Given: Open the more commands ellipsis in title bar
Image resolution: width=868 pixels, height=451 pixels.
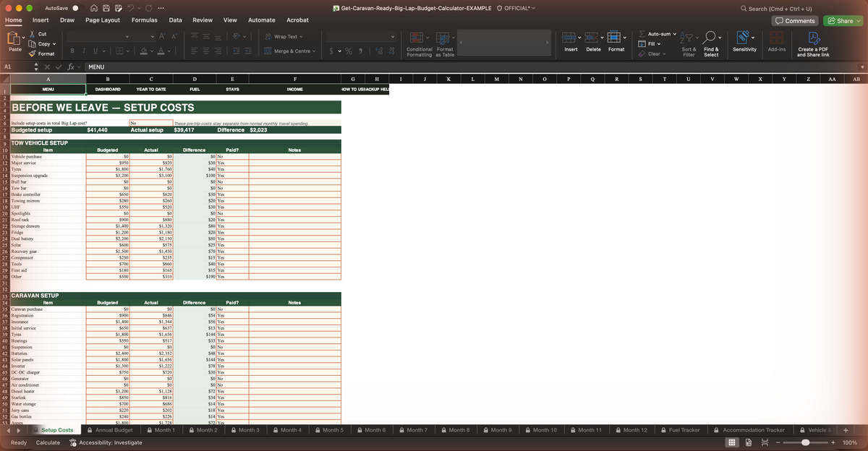Looking at the screenshot, I should point(159,8).
